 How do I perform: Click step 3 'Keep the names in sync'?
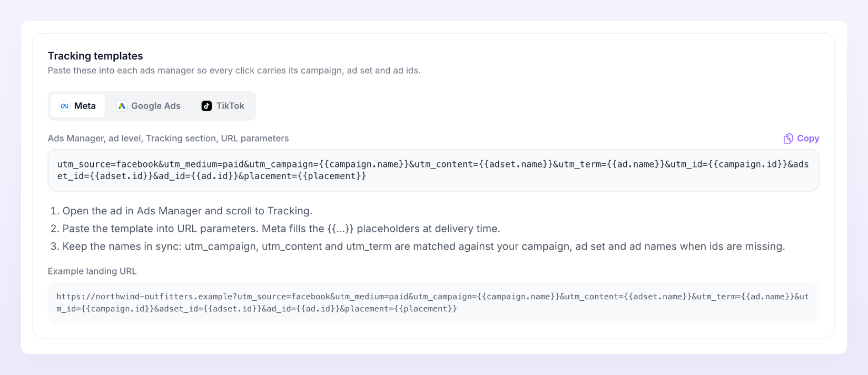[x=423, y=246]
